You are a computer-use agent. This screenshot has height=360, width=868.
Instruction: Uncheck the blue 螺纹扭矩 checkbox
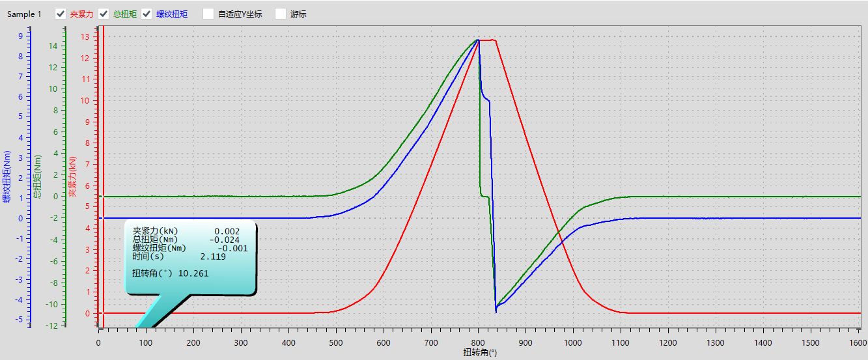[x=147, y=14]
